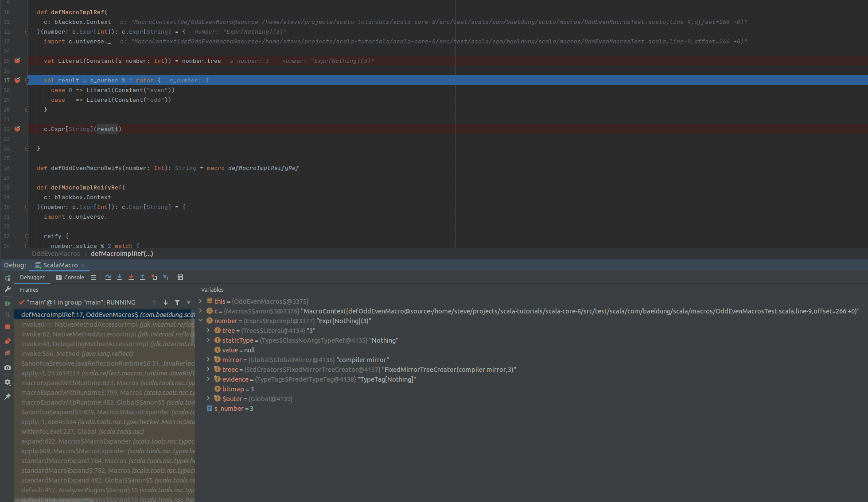Move to the previous frame arrow

[x=154, y=302]
